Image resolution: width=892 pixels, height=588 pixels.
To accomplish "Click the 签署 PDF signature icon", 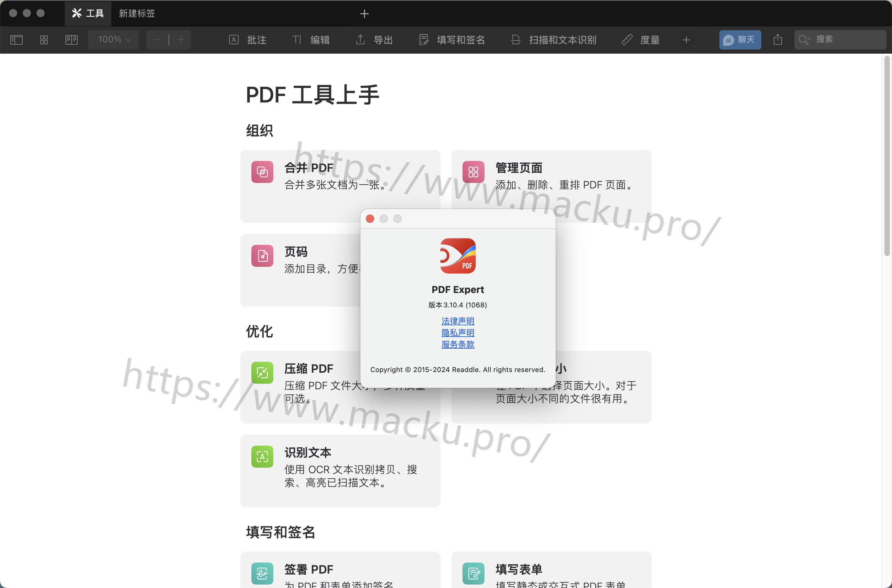I will [262, 573].
